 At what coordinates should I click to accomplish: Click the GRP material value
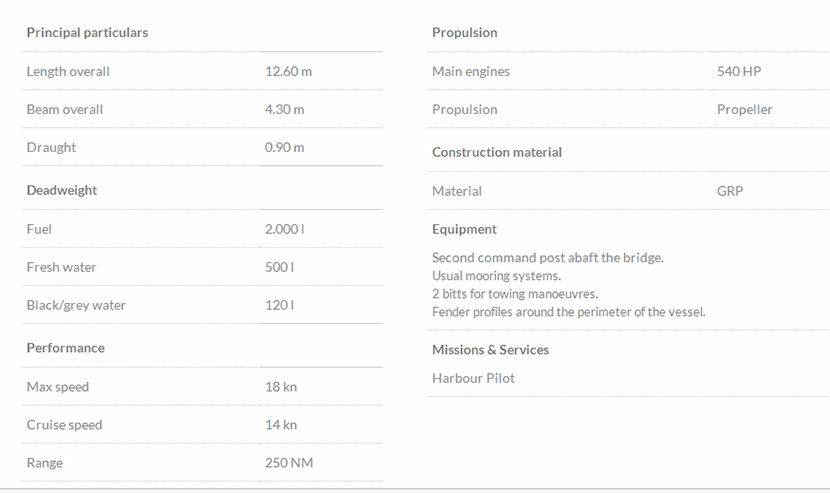(x=730, y=191)
